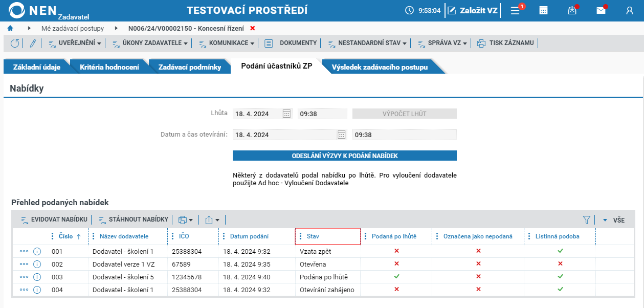
Task: Click green check in row 001 Listinná podoba
Action: tap(560, 251)
